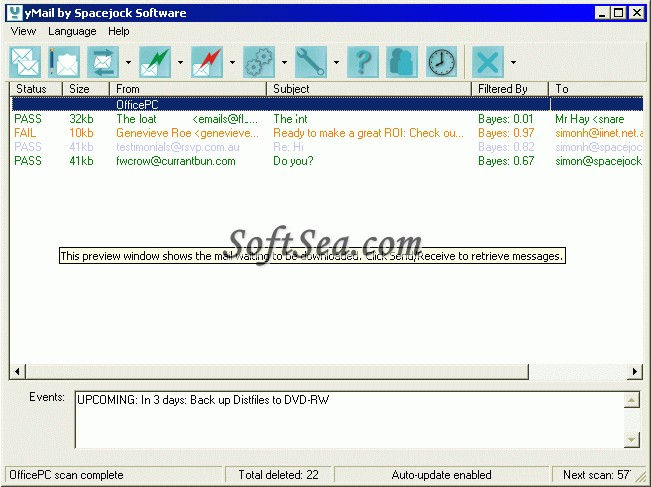The height and width of the screenshot is (487, 651).
Task: Click the mail exchange arrows toolbar icon
Action: point(103,62)
